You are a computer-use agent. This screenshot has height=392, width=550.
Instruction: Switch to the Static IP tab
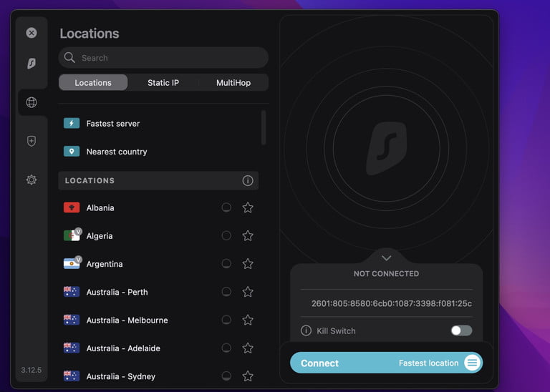(x=163, y=83)
